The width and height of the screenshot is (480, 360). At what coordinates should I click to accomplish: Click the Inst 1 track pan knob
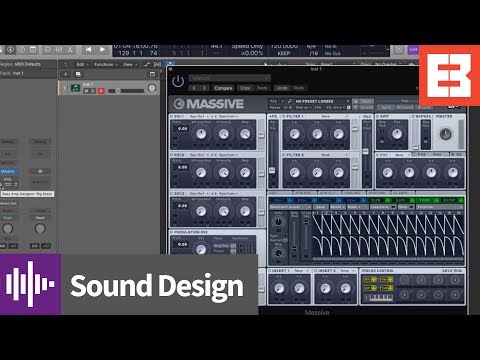(152, 88)
